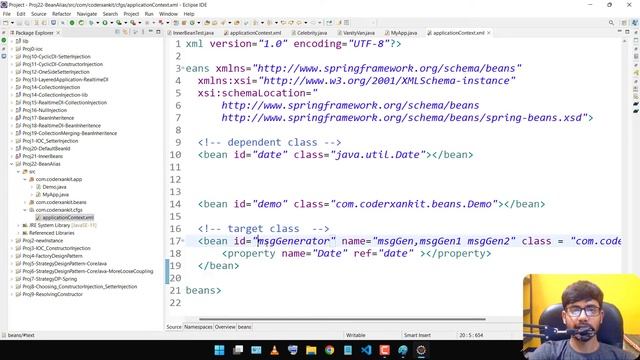
Task: Collapse All in Package Explorer toolbar
Action: point(118,32)
